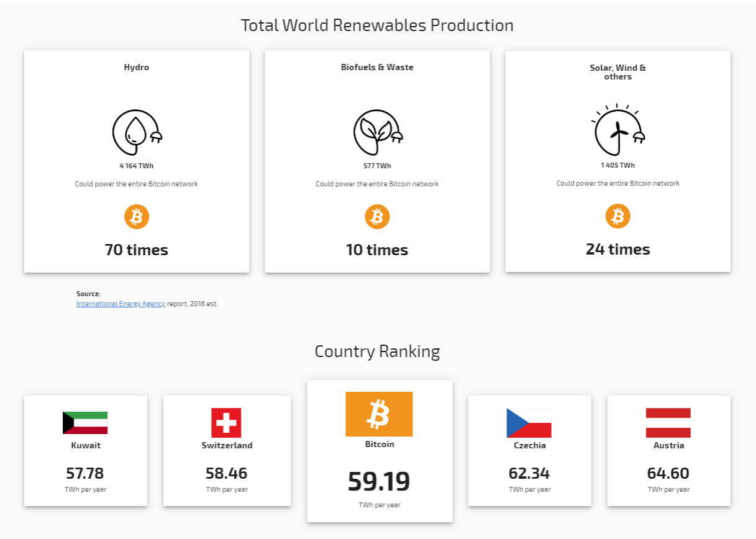Viewport: 756px width, 539px height.
Task: Click the "4 164 TWh" value
Action: [137, 166]
